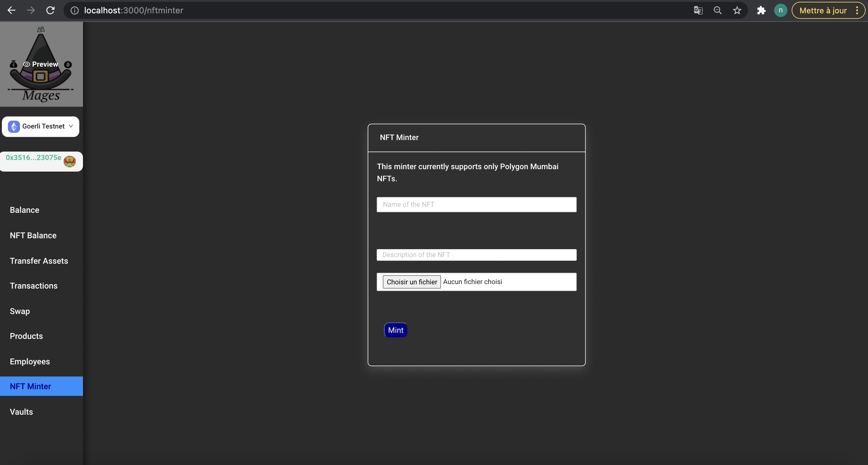The image size is (868, 465).
Task: Go to the Transfer Assets page
Action: point(39,261)
